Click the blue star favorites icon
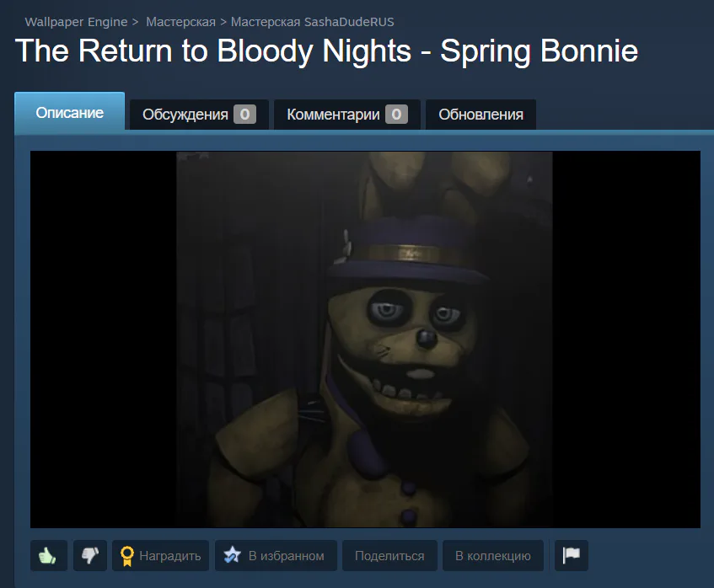This screenshot has width=714, height=588. [x=232, y=555]
